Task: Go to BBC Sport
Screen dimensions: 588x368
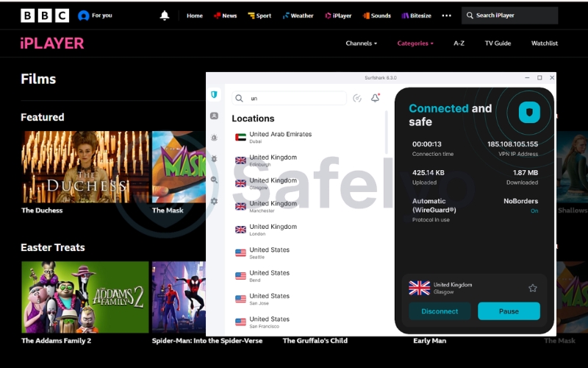Action: coord(259,15)
